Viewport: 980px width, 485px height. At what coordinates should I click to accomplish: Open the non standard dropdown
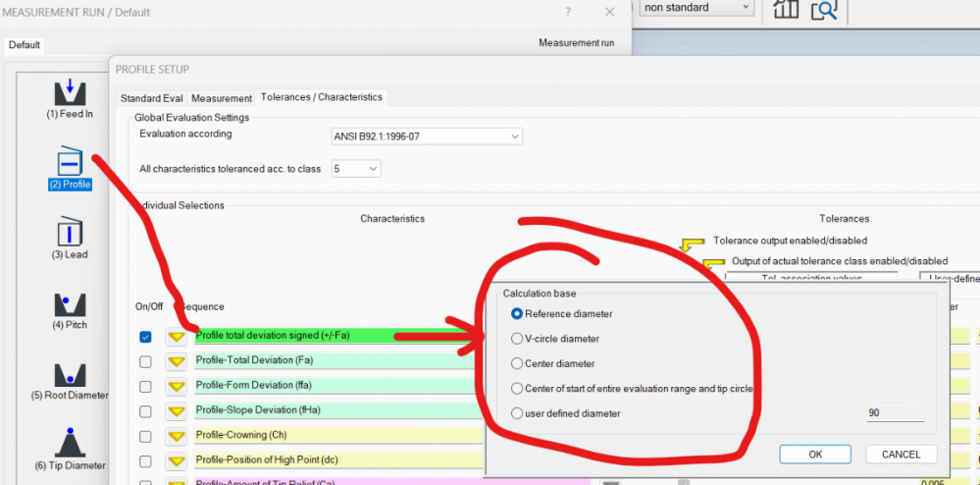coord(696,8)
